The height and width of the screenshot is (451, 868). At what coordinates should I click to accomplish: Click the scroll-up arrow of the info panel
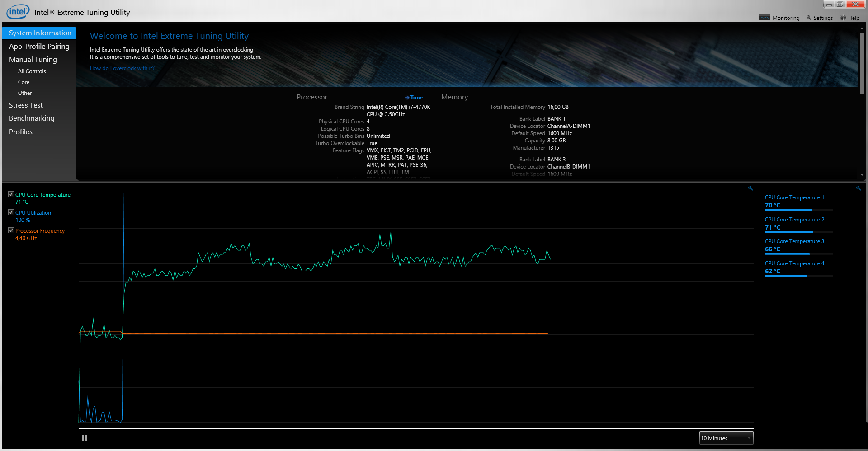tap(862, 28)
